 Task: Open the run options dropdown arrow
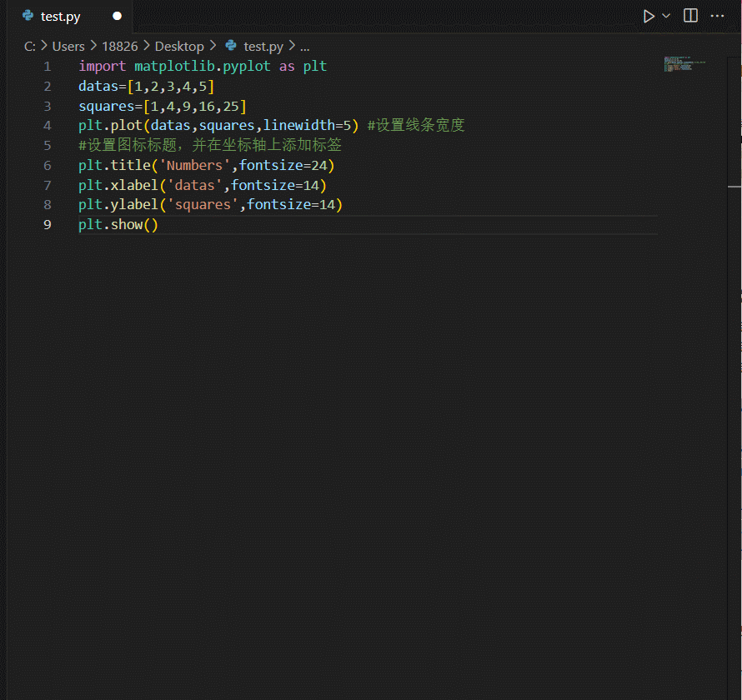coord(666,16)
